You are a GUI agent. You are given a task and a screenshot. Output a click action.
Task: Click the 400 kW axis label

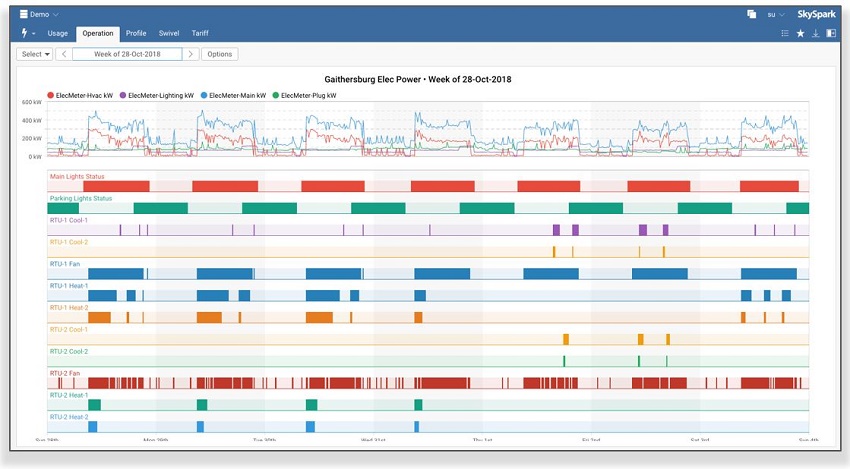point(31,120)
